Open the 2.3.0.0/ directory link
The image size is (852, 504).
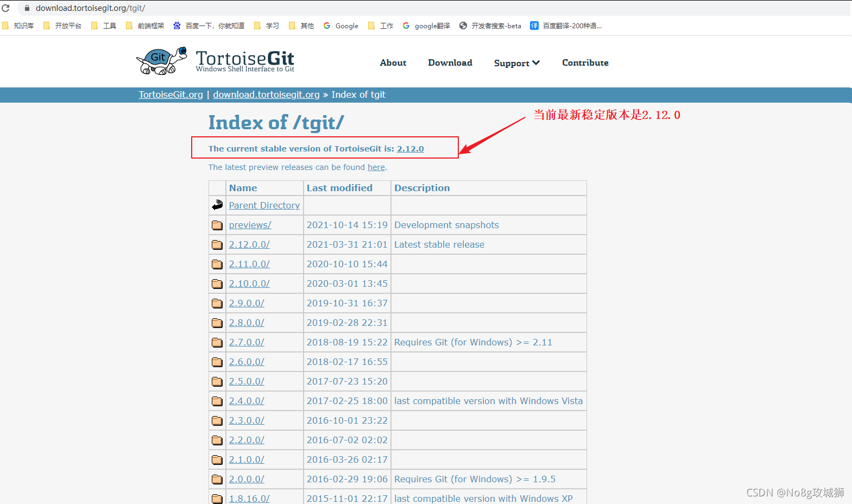pos(247,420)
